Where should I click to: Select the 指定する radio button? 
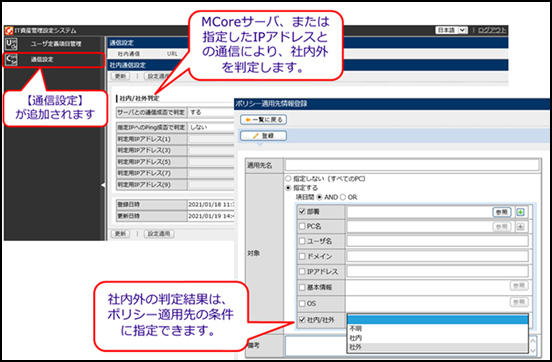(x=288, y=188)
